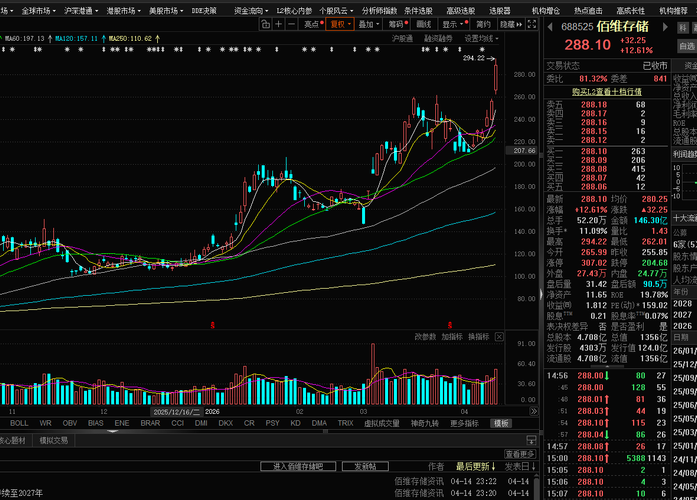Zoom out with the minus icon
Image resolution: width=697 pixels, height=500 pixels.
[x=292, y=24]
